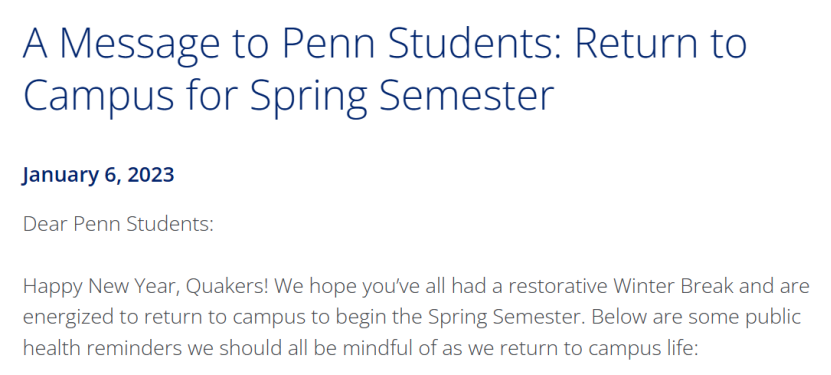Click the date 'January 6, 2023'
Image resolution: width=831 pixels, height=375 pixels.
[98, 175]
